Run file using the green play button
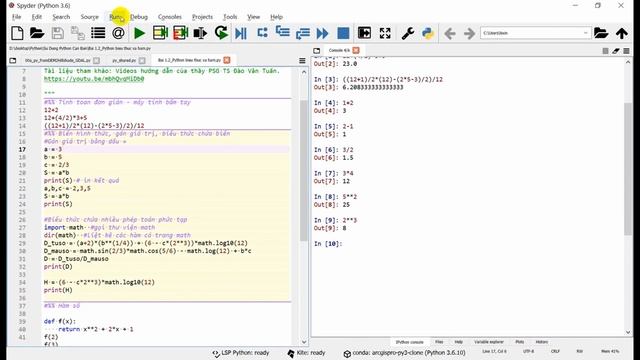 click(140, 33)
